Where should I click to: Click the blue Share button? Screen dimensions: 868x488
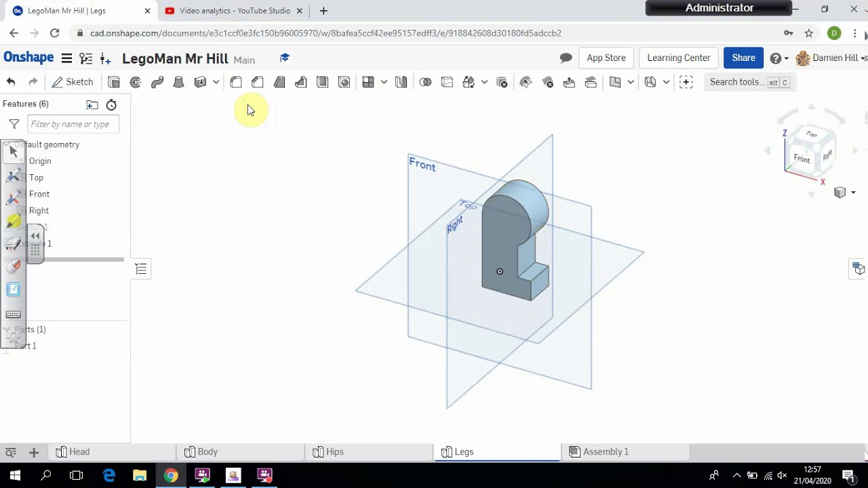(x=743, y=58)
